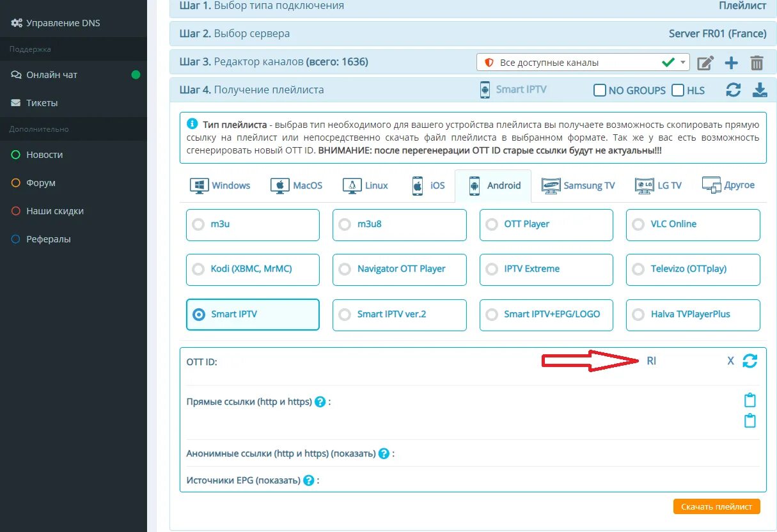Select IPTV Extreme option
The height and width of the screenshot is (532, 777).
(x=546, y=269)
